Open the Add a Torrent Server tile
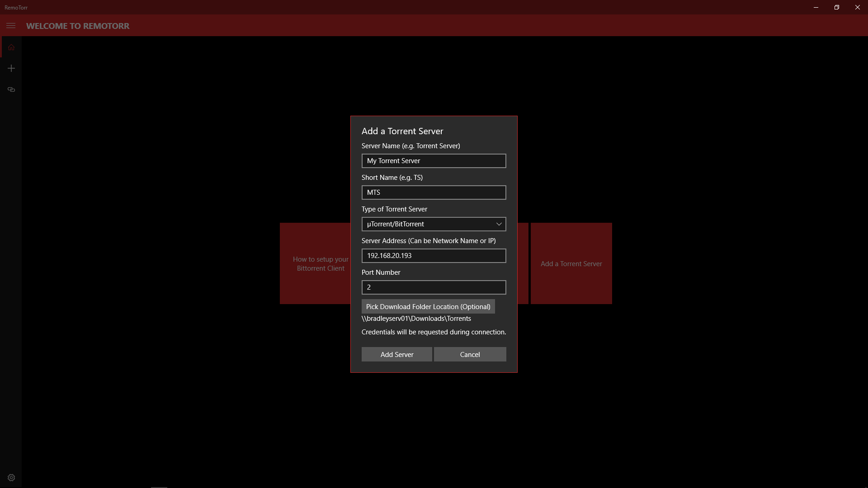Screen dimensions: 868x488 (x=571, y=263)
